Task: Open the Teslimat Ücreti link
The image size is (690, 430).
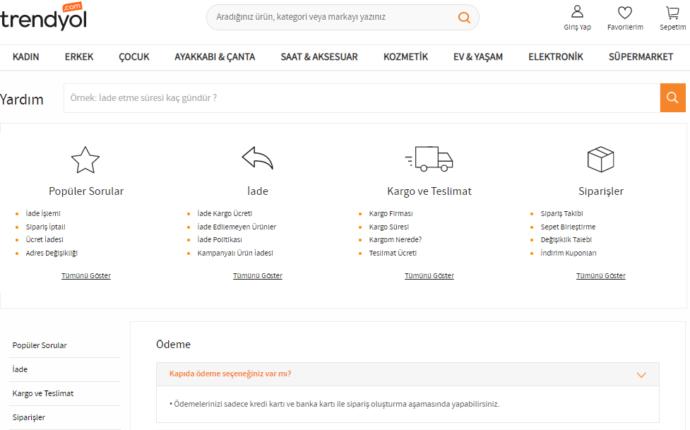Action: click(393, 253)
